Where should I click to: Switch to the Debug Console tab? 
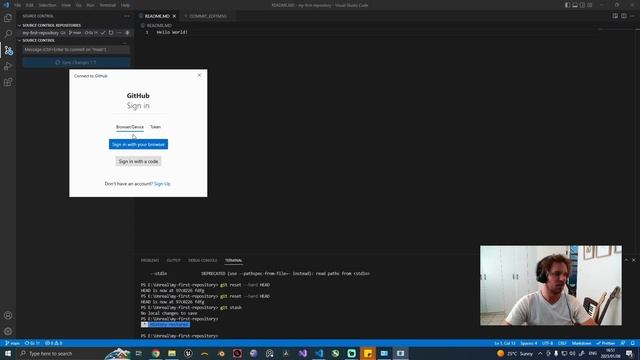click(202, 260)
